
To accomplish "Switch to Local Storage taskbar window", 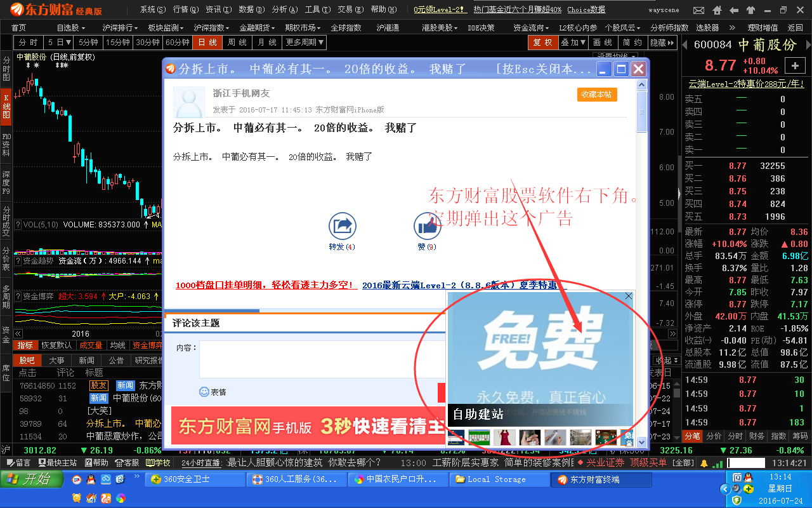I will pos(498,479).
